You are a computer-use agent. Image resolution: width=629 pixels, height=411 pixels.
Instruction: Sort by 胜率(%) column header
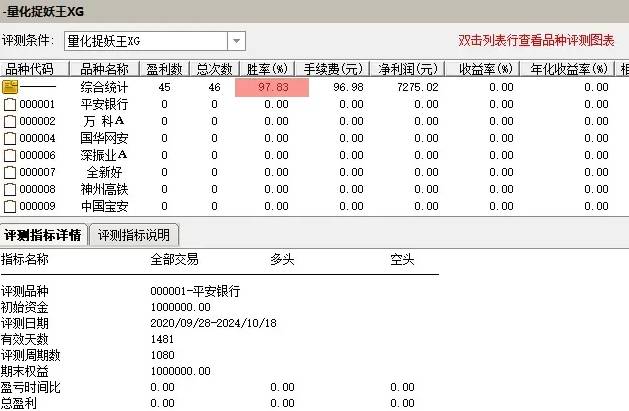click(267, 69)
